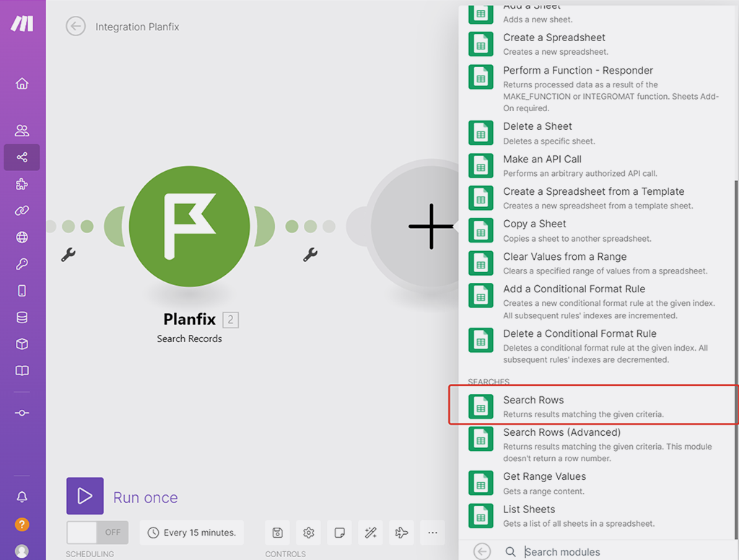This screenshot has height=560, width=739.
Task: Select the Get Range Values module
Action: coord(596,484)
